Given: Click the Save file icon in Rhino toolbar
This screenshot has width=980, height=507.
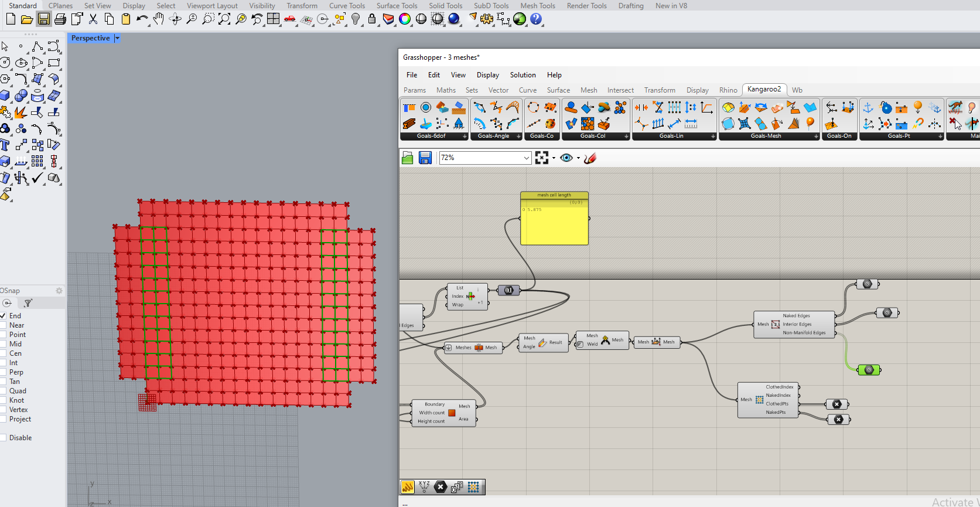Looking at the screenshot, I should tap(43, 19).
